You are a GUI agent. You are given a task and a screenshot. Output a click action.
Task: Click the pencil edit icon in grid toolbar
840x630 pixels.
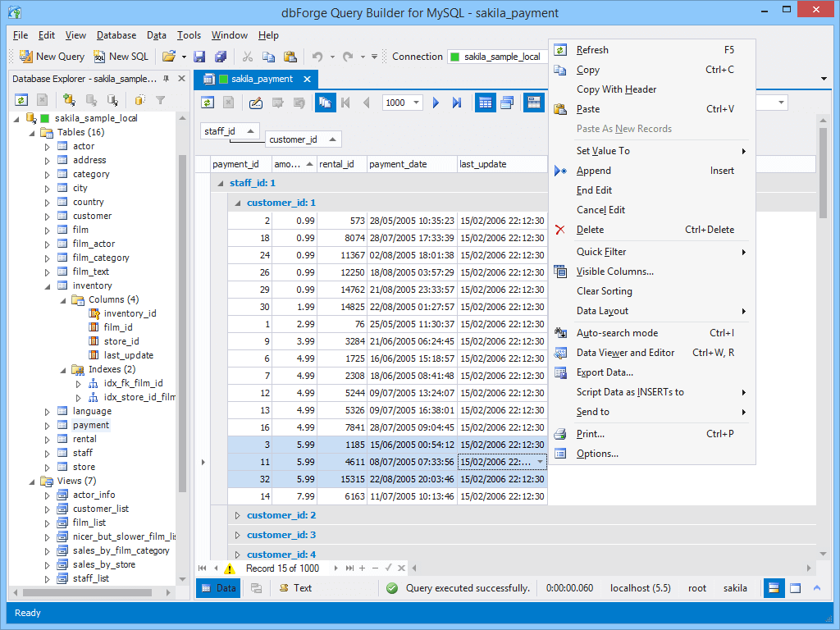(x=256, y=103)
